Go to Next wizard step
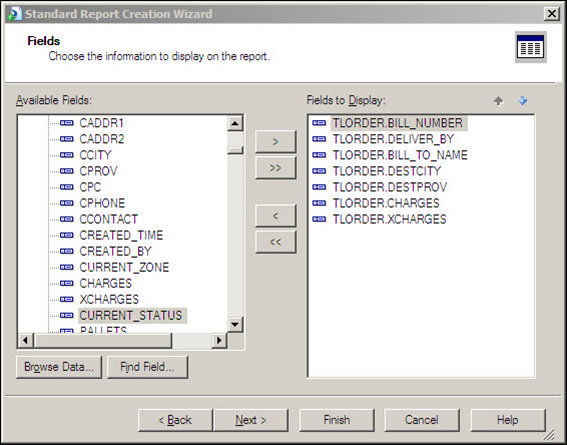The height and width of the screenshot is (445, 567). click(x=251, y=420)
